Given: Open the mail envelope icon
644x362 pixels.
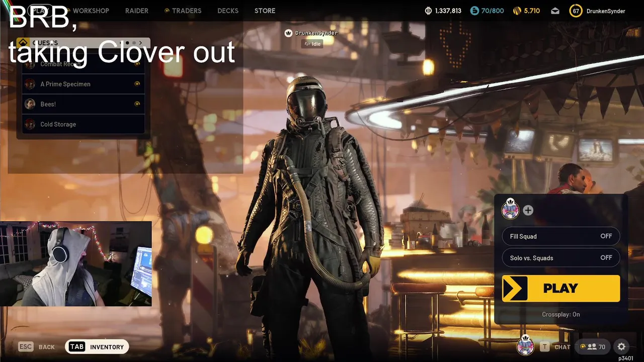Looking at the screenshot, I should (555, 11).
